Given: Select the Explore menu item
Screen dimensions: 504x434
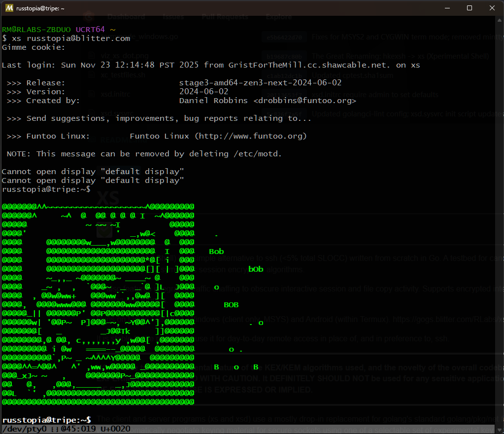Looking at the screenshot, I should (278, 16).
